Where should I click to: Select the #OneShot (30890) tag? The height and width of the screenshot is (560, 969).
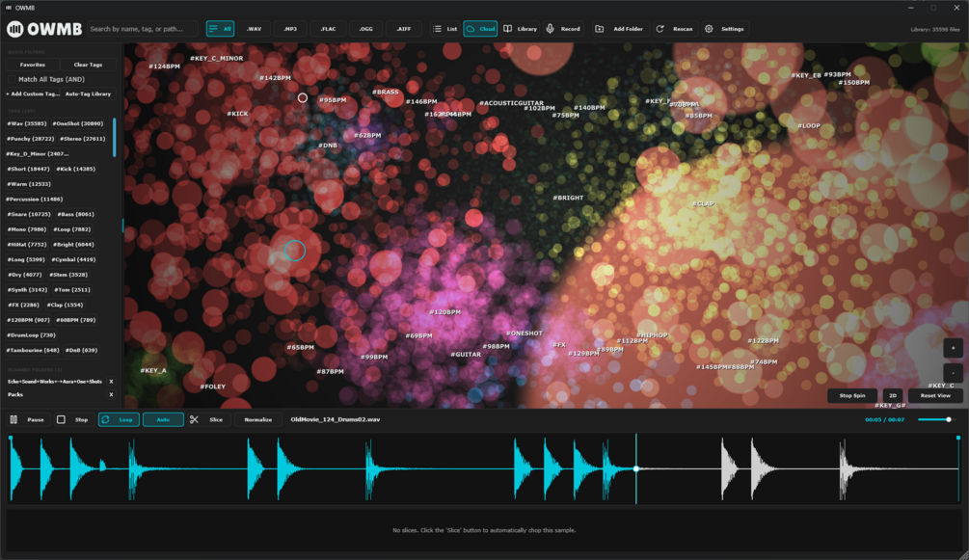pyautogui.click(x=78, y=123)
